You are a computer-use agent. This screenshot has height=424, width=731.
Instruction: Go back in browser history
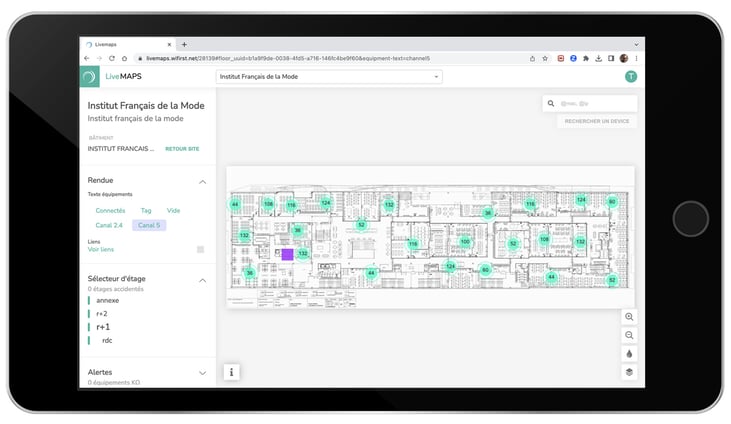(87, 58)
